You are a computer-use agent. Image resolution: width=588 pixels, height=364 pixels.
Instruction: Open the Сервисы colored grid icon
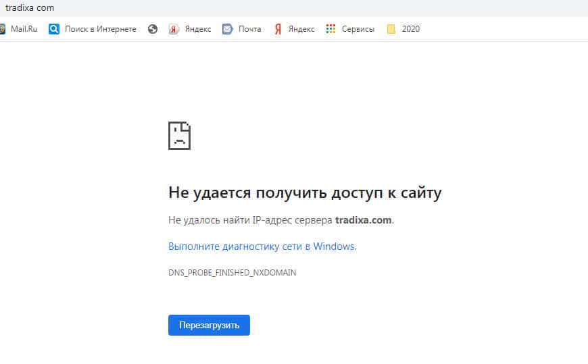[330, 29]
